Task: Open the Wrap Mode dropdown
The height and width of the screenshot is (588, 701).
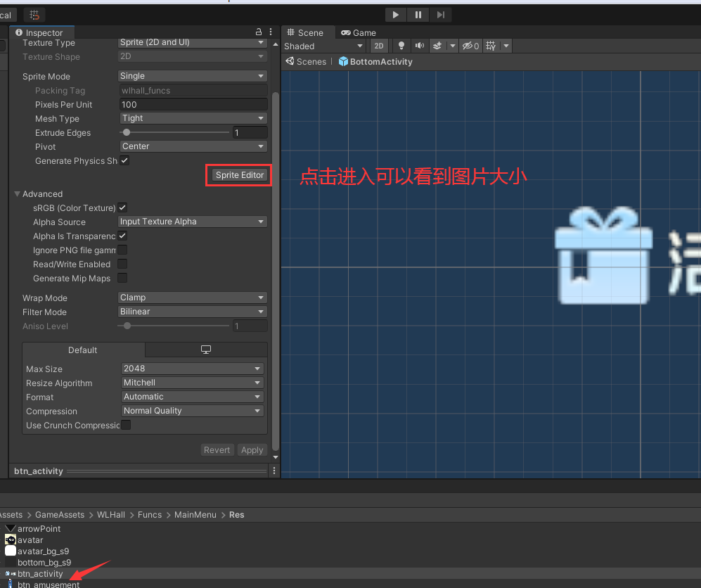Action: pos(193,298)
